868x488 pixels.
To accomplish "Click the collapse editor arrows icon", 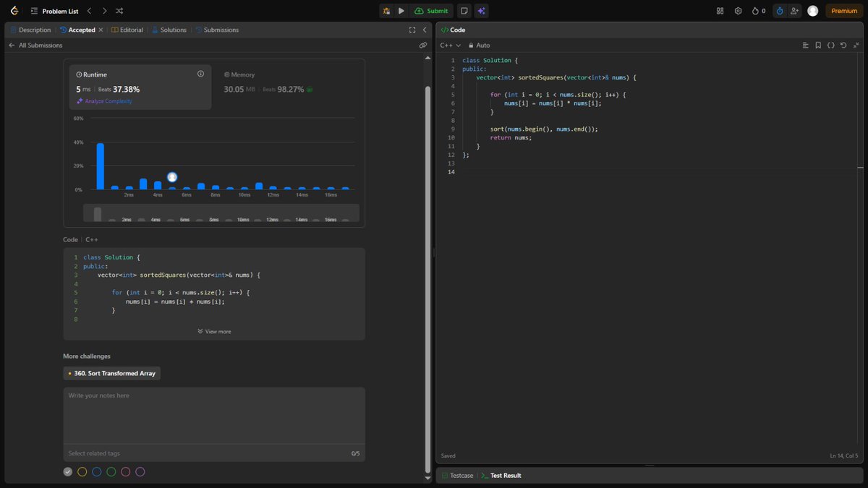I will (856, 45).
